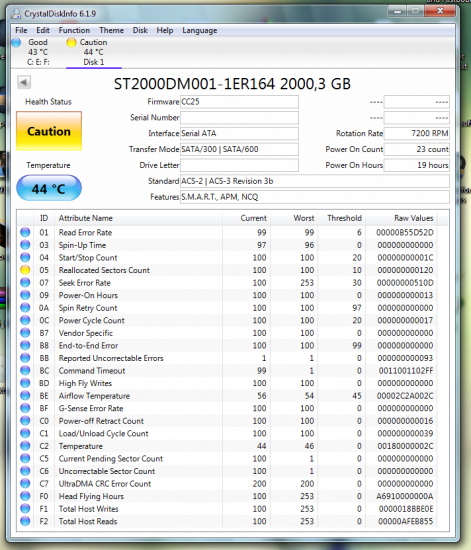The image size is (471, 550).
Task: Click the Power On Count field 23 count
Action: tap(416, 149)
